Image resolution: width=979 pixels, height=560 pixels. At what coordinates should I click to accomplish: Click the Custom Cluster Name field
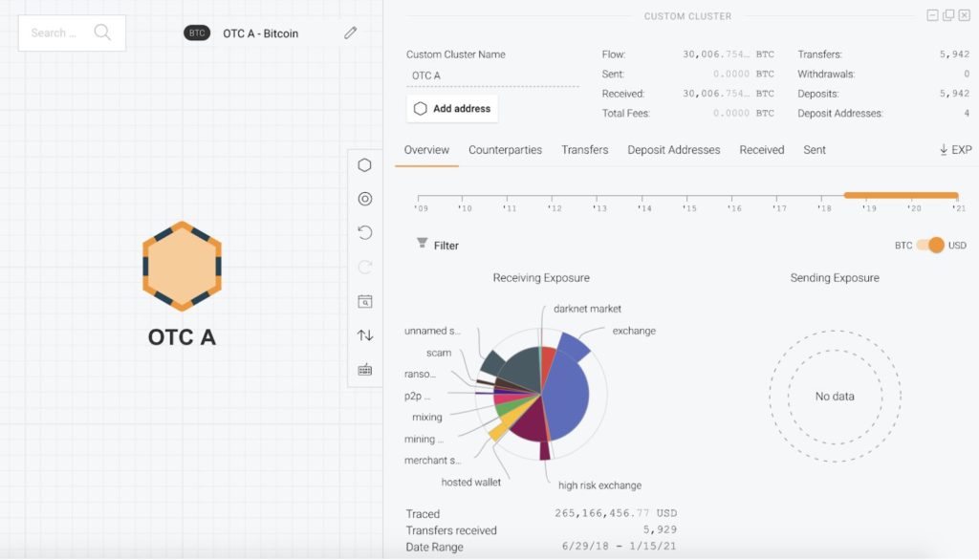tap(492, 75)
